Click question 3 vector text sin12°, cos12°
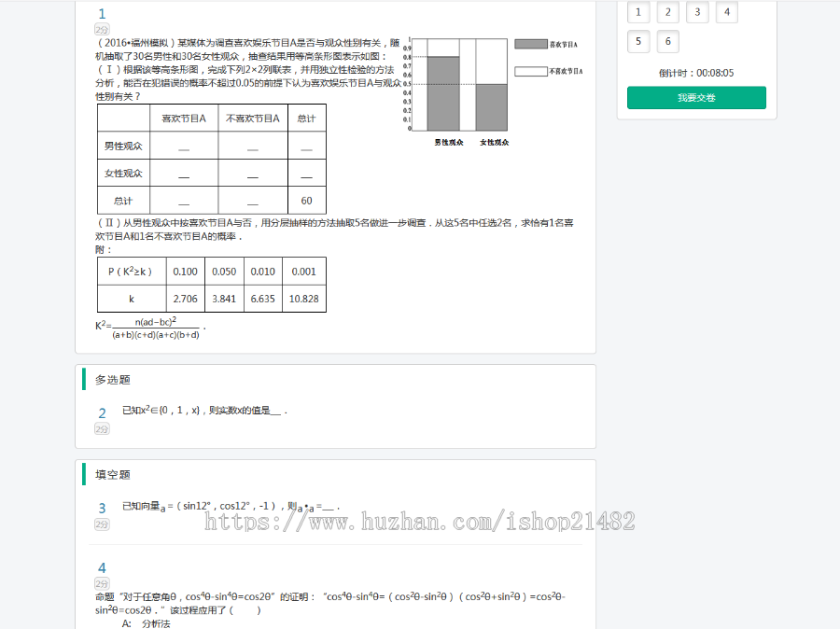 (x=231, y=507)
